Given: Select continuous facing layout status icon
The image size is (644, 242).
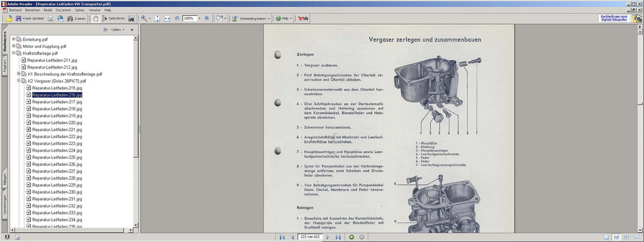Looking at the screenshot, I should pos(626,237).
